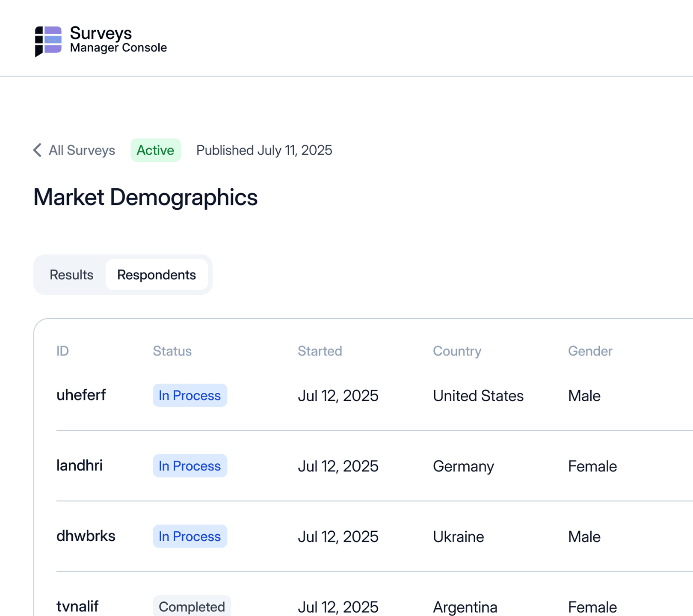Viewport: 693px width, 616px height.
Task: Click the Completed badge for tvnalif
Action: coord(192,606)
